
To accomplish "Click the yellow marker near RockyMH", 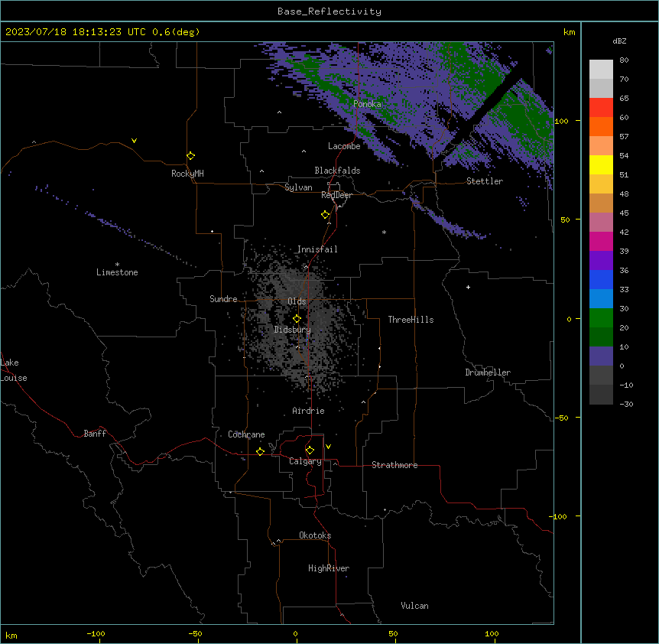I will [191, 156].
